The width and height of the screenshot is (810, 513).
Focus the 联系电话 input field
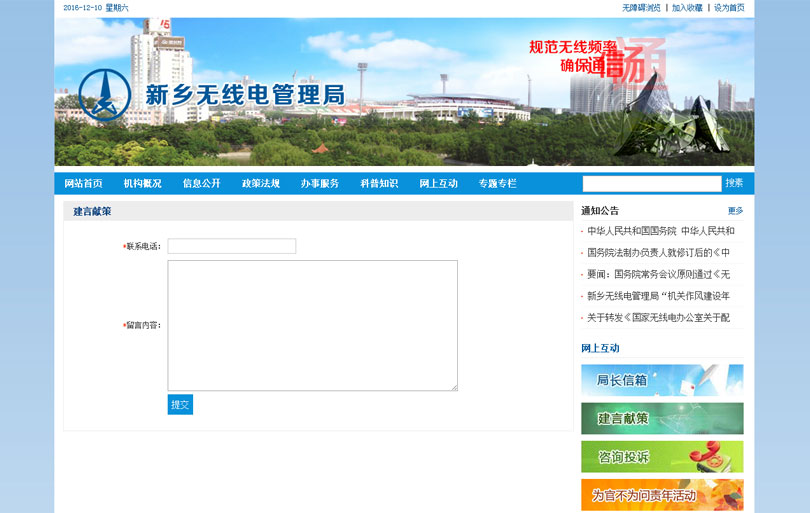tap(231, 246)
